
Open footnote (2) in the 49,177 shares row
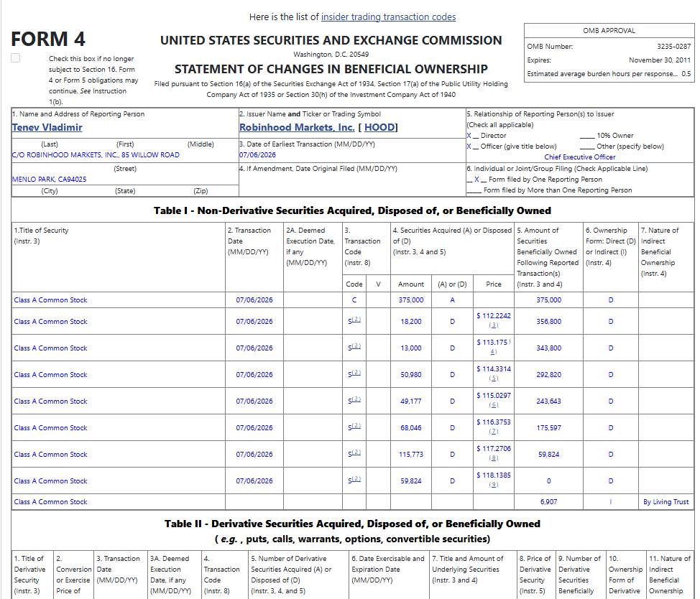click(x=356, y=399)
